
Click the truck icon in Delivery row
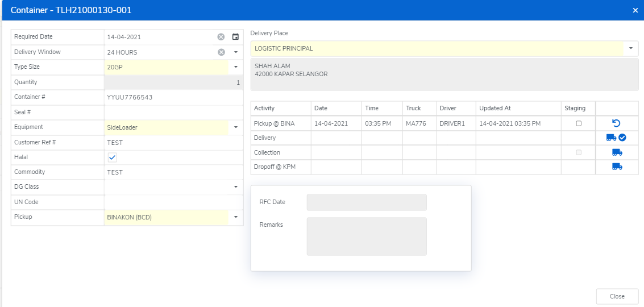(611, 138)
